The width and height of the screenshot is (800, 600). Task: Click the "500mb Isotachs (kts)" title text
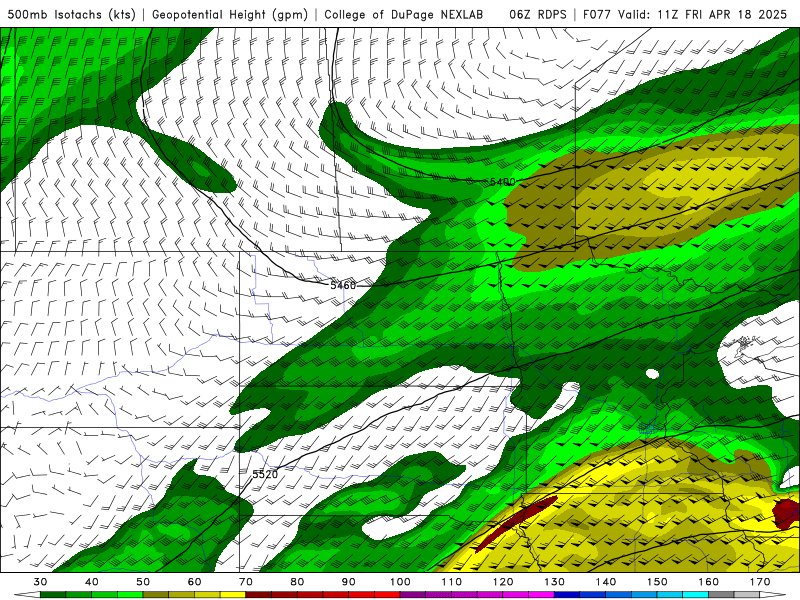tap(71, 14)
